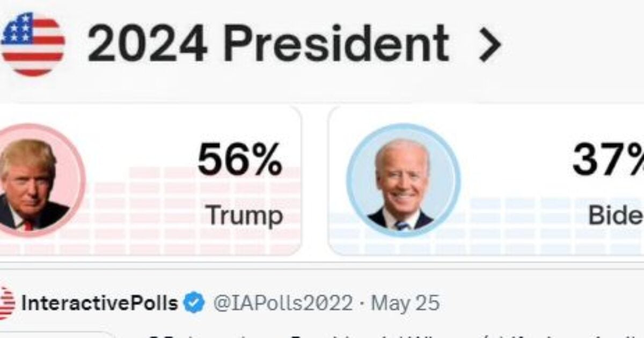Open the May 25 post timestamp
644x338 pixels.
tap(405, 304)
